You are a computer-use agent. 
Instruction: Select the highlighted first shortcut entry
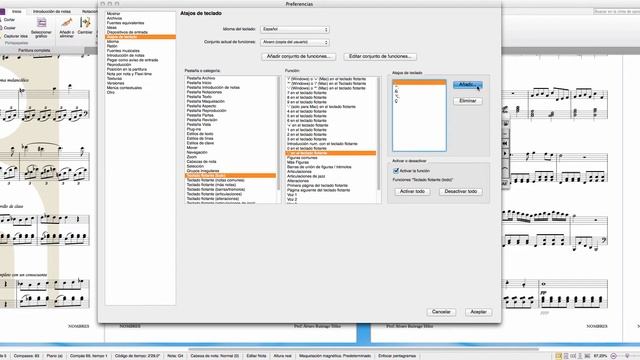[419, 82]
